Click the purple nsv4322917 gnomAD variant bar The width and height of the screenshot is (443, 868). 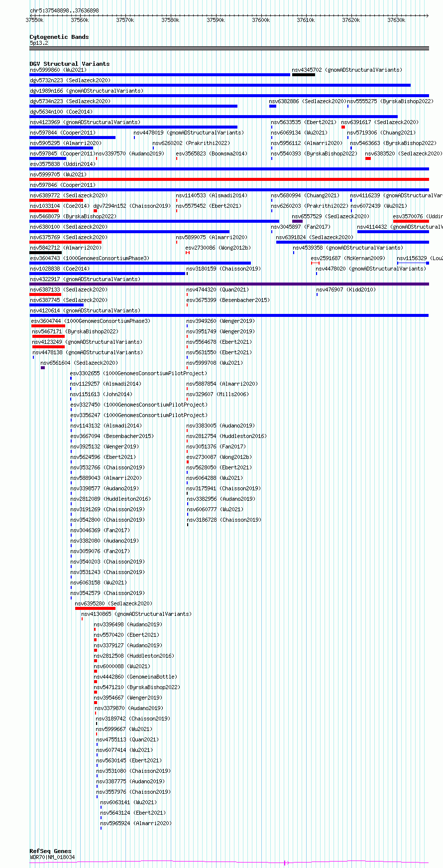(x=229, y=284)
